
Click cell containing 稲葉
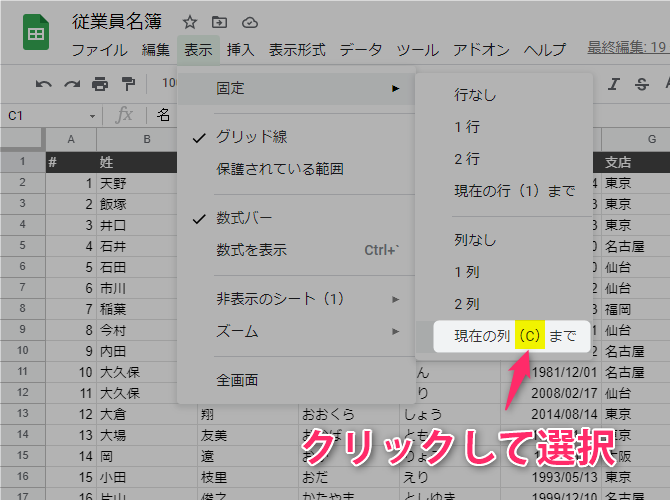pyautogui.click(x=137, y=309)
